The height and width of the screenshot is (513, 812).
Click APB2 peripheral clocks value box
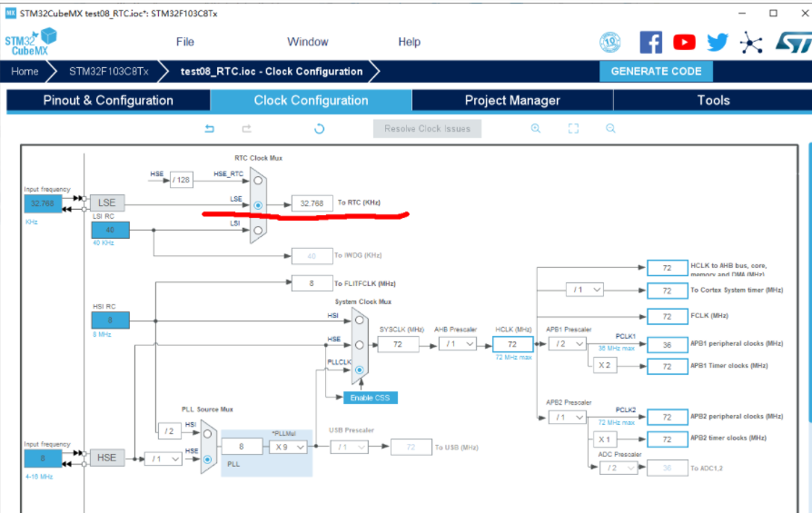668,418
